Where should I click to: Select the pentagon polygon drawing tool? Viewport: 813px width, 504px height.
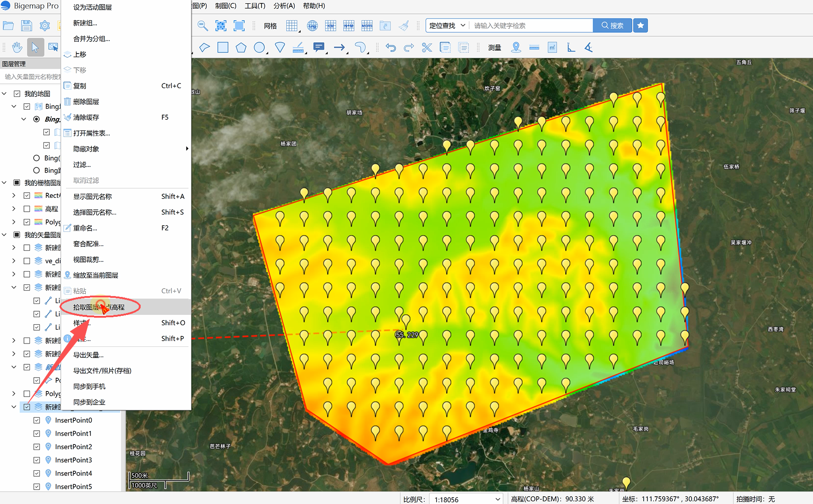[241, 47]
